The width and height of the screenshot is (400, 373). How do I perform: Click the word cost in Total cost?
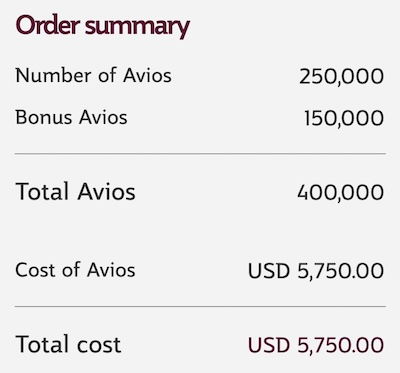99,345
